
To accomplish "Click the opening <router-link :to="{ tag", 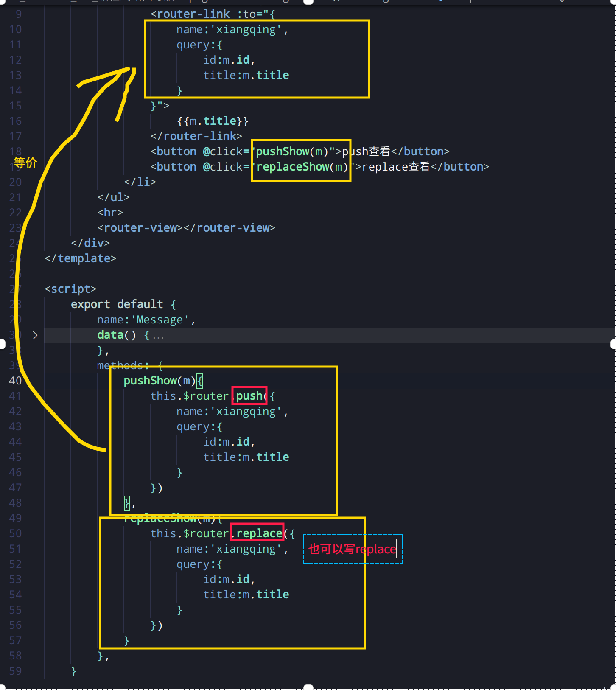I will click(213, 14).
